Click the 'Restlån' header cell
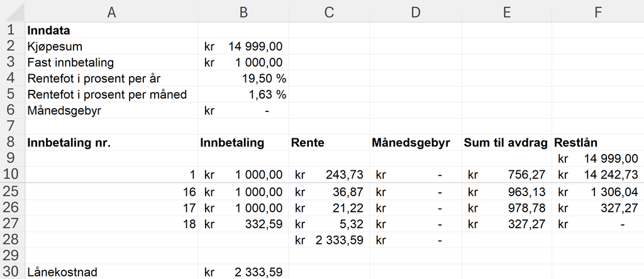Screen dimensions: 644x279 (598, 143)
